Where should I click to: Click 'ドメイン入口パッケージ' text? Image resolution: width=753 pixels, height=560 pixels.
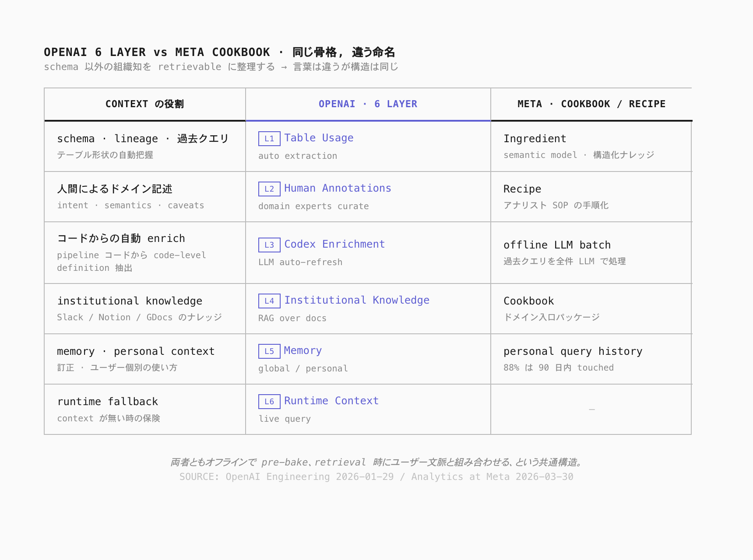coord(552,317)
